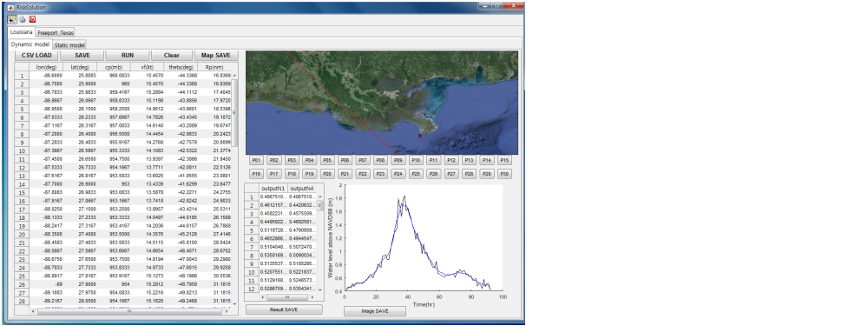Click the Map SAVE button
Screen dimensions: 868x326
(x=216, y=56)
